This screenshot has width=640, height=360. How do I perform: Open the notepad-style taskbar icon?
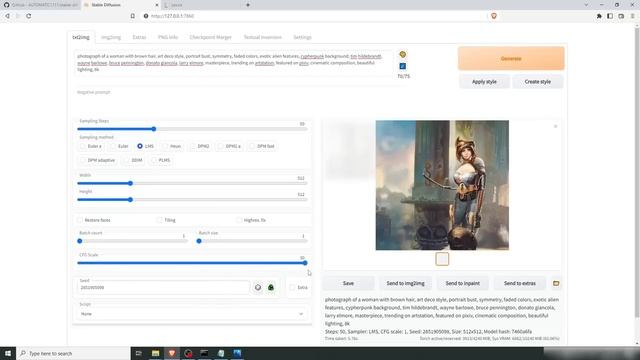221,353
